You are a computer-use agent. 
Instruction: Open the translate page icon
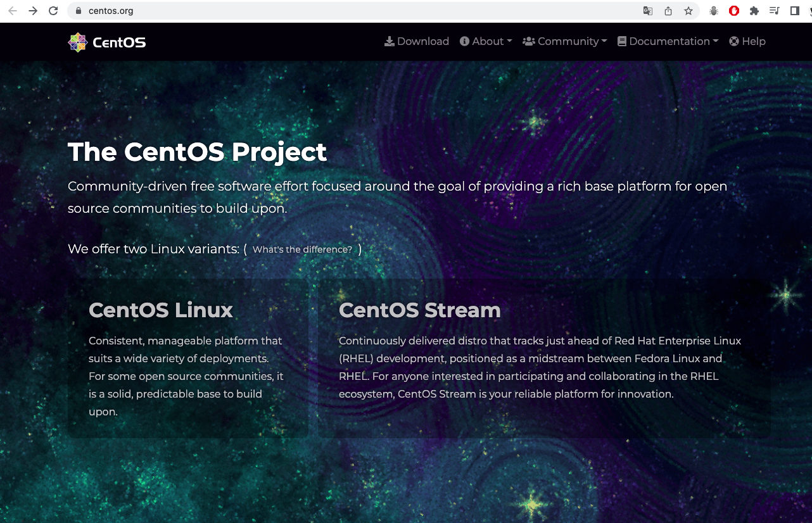[647, 11]
